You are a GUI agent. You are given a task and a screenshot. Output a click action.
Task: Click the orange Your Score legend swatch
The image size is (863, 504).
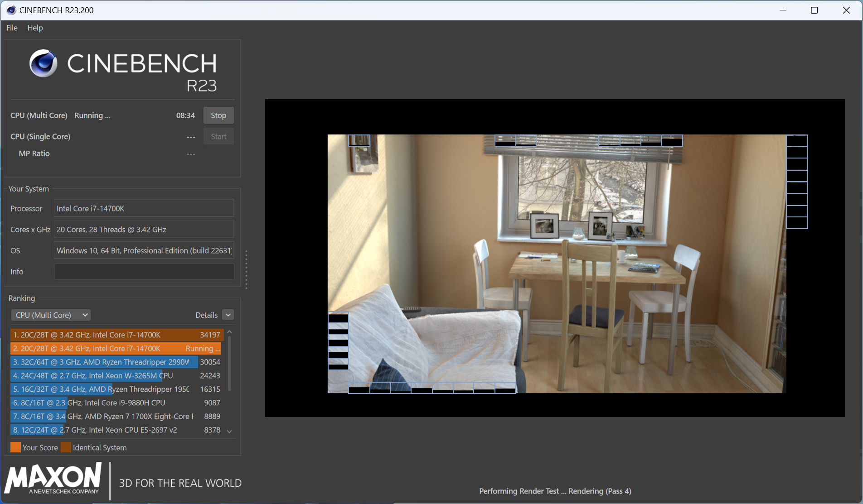(15, 447)
